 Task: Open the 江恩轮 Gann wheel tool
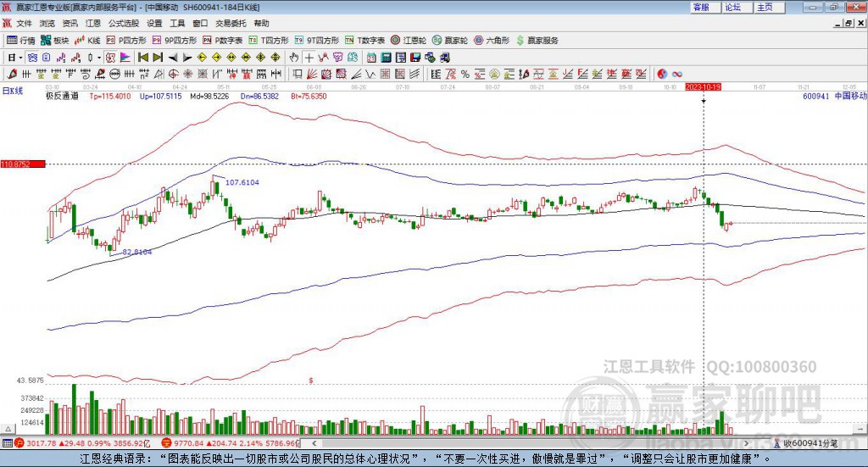(x=409, y=41)
